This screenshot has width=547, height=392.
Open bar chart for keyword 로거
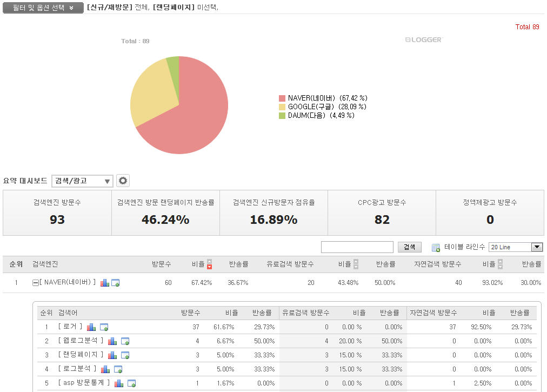[91, 327]
